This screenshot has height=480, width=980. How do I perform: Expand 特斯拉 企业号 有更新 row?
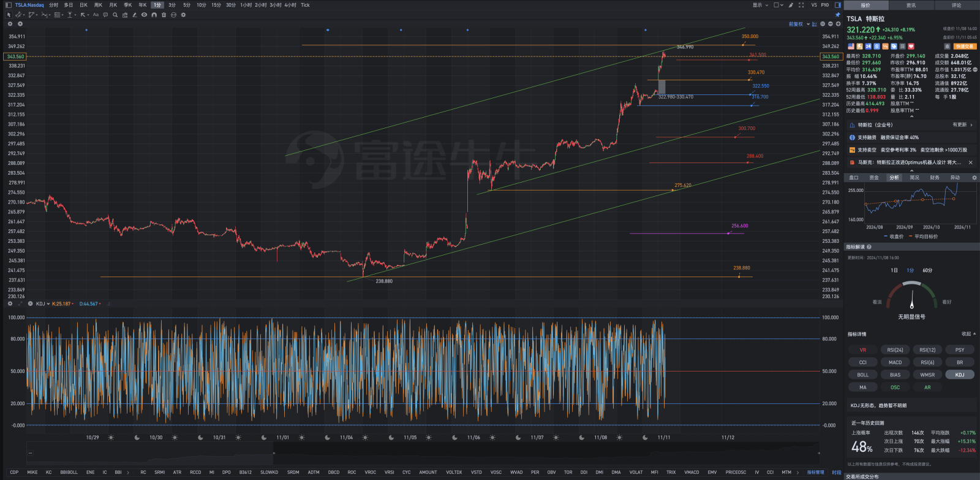911,124
